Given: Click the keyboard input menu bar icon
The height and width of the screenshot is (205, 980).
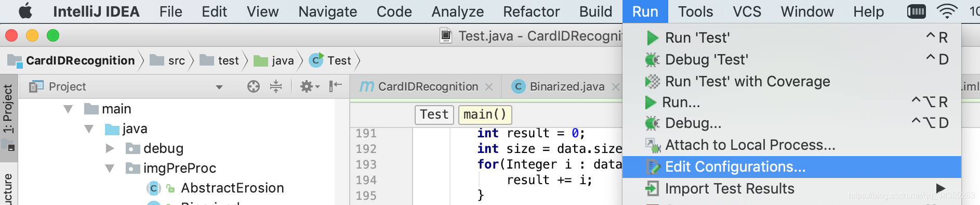Looking at the screenshot, I should click(916, 11).
